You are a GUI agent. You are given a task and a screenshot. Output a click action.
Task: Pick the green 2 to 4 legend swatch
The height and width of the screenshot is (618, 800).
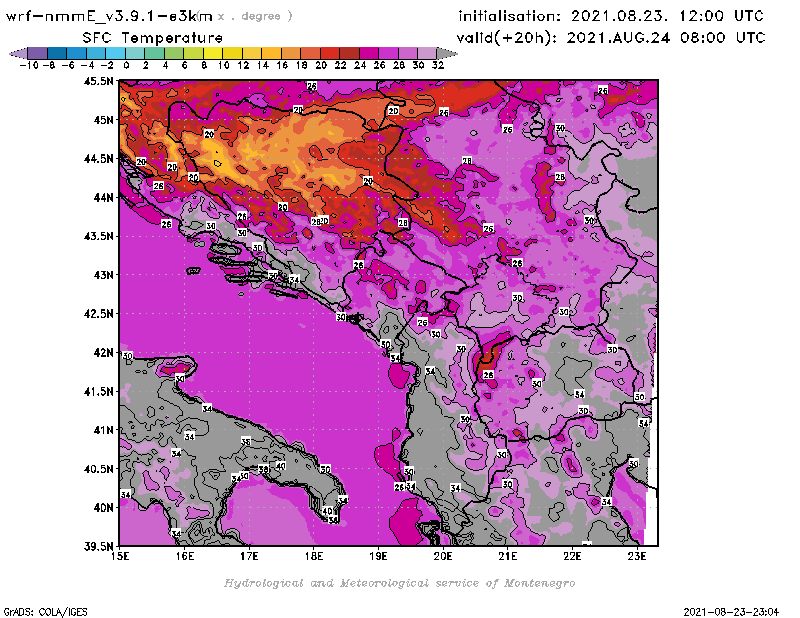coord(155,53)
